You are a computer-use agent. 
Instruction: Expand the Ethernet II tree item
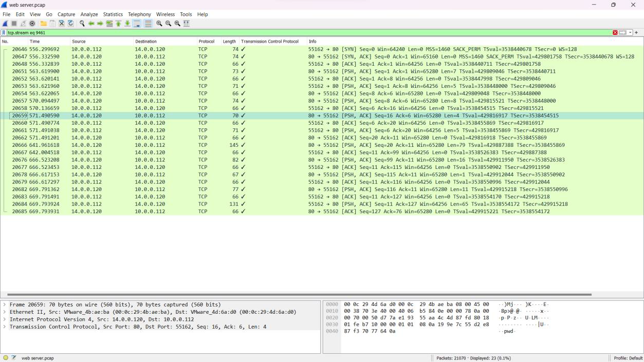[5, 312]
